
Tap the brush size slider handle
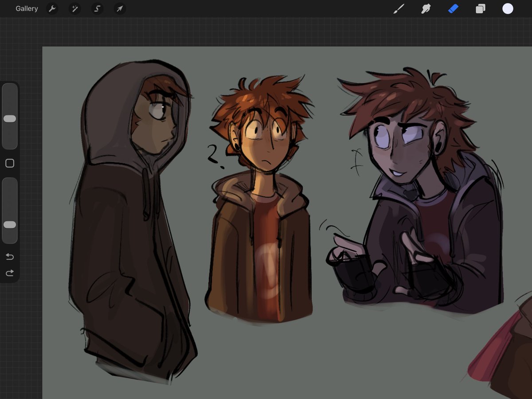(x=10, y=119)
